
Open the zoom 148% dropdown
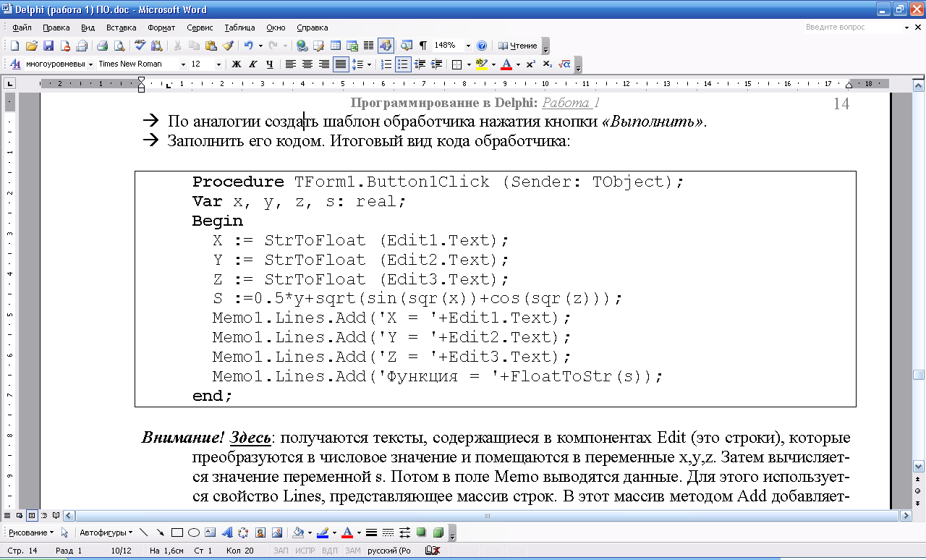468,46
